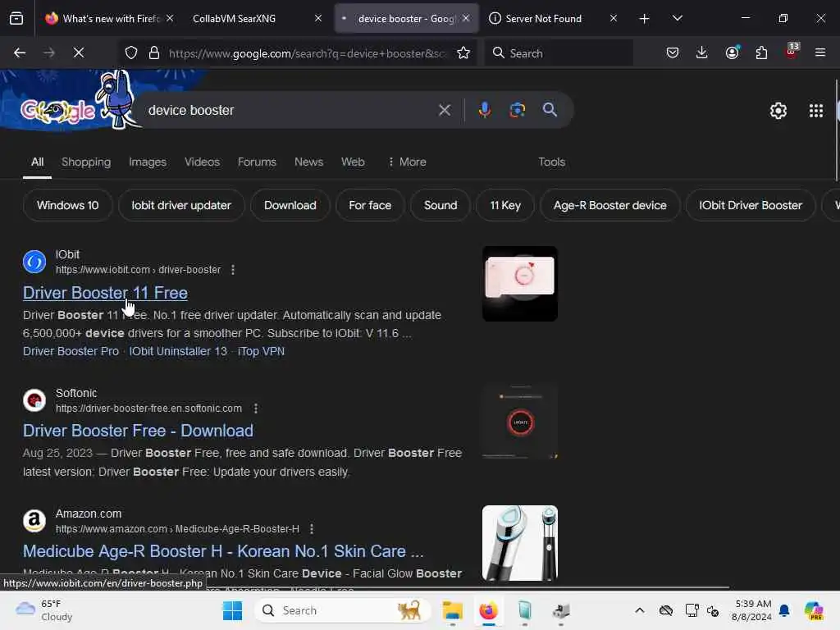The height and width of the screenshot is (630, 840).
Task: Submit search with magnifier icon
Action: coord(550,110)
